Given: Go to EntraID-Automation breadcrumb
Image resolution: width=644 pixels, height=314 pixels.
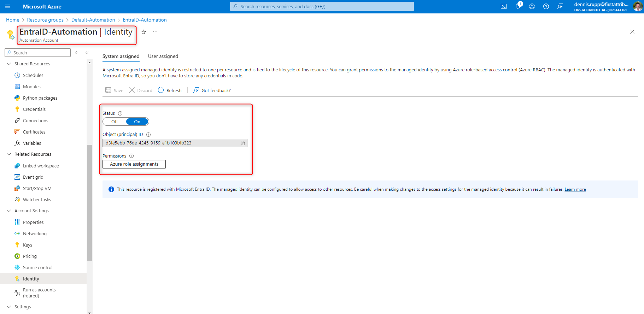Looking at the screenshot, I should [x=145, y=20].
